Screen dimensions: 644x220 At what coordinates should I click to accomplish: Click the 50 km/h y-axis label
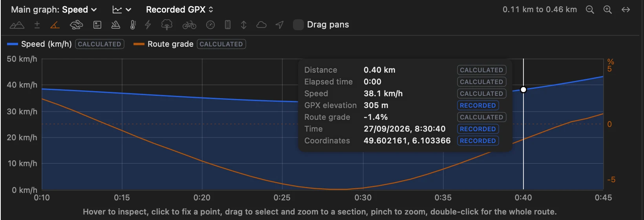[x=22, y=59]
